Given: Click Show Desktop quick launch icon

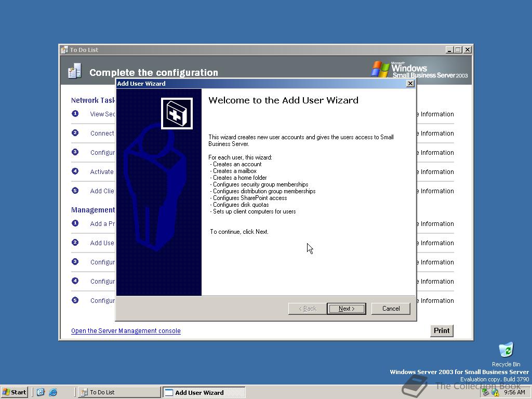Looking at the screenshot, I should click(41, 392).
